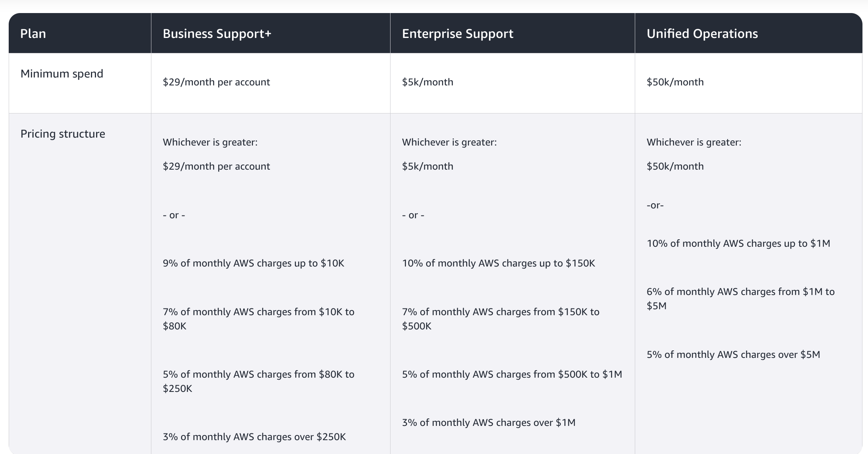Select the Minimum spend row label

click(62, 74)
